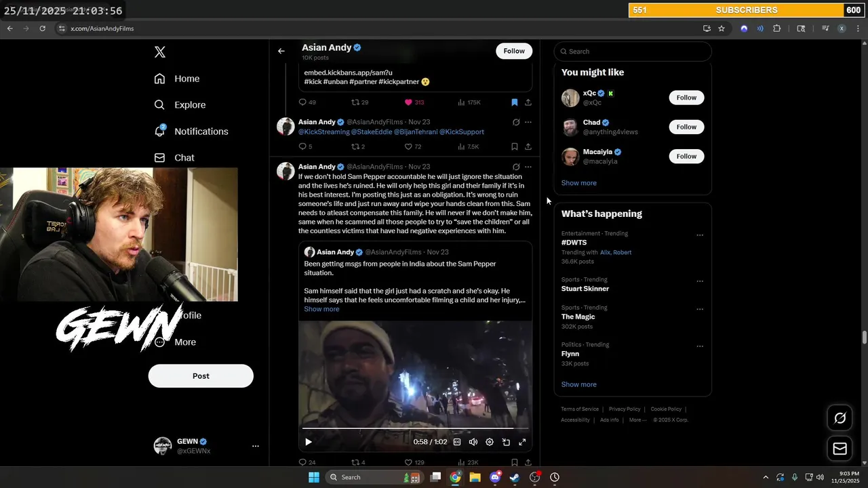Open options for The Magic trend
The image size is (868, 488).
[x=700, y=310]
